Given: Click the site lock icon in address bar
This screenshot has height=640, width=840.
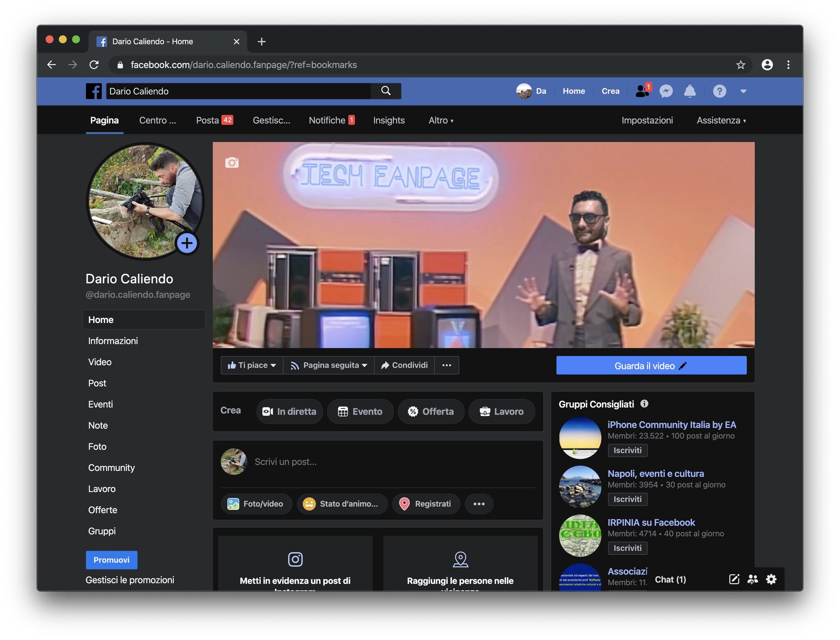Looking at the screenshot, I should (x=120, y=65).
